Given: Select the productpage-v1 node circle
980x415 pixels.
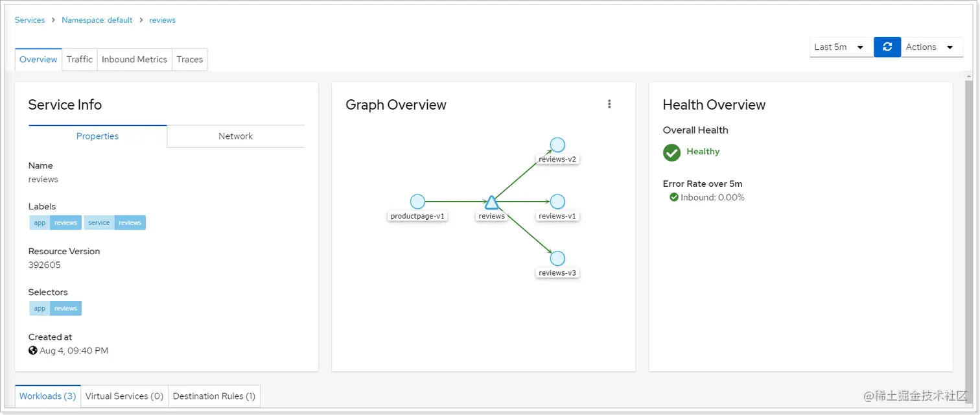Looking at the screenshot, I should point(418,202).
